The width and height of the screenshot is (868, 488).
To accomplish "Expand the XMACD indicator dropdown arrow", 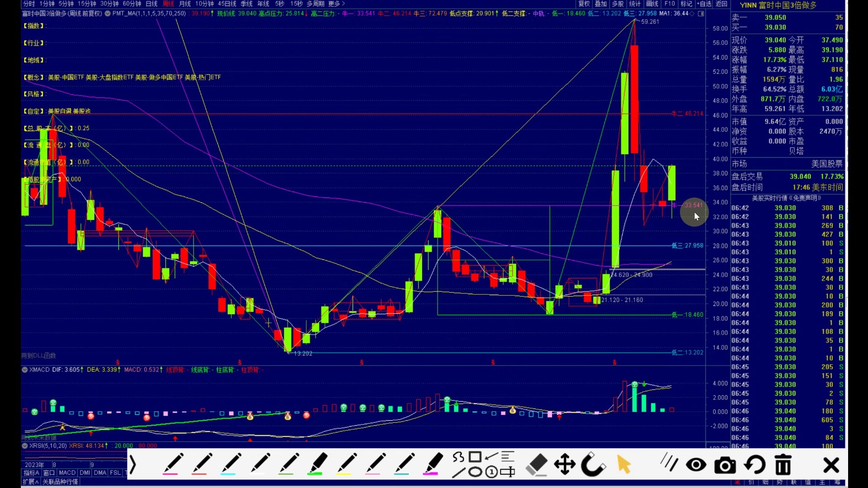I will [x=25, y=370].
